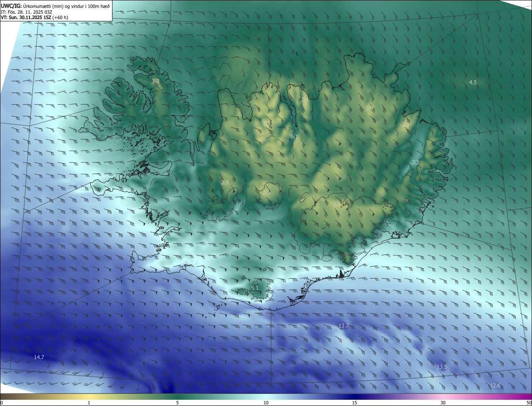Click the colour scale tick label 10
Image resolution: width=532 pixels, height=406 pixels.
point(266,403)
